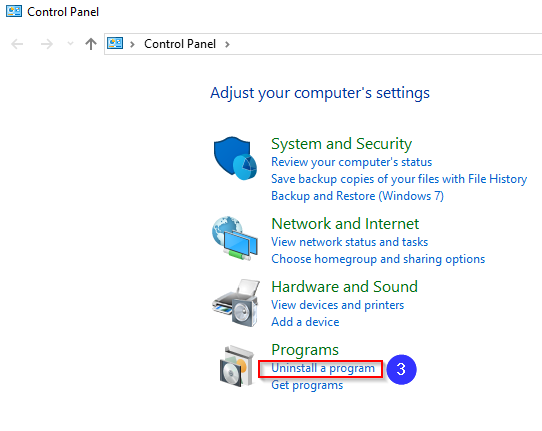The width and height of the screenshot is (542, 431).
Task: Open Uninstall a program link
Action: tap(323, 368)
